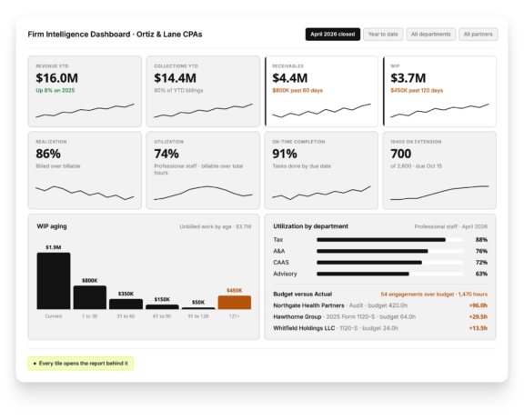This screenshot has height=420, width=524.
Task: Click 'Tasks done by due date' text
Action: point(301,166)
